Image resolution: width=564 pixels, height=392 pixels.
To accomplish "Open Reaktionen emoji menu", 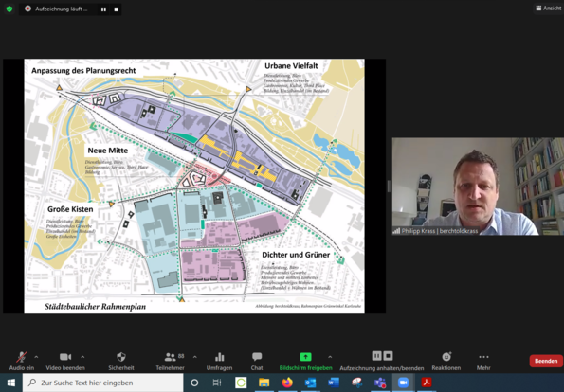I will click(446, 361).
